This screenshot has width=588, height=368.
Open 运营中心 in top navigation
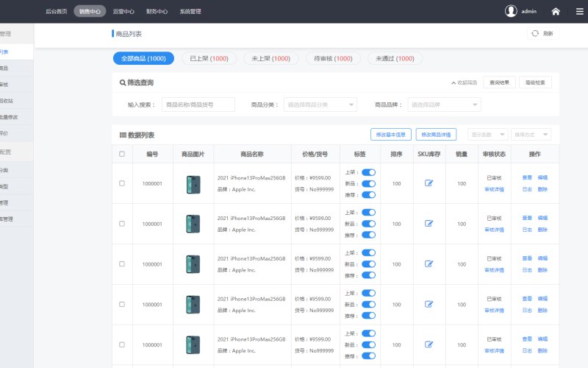(123, 11)
